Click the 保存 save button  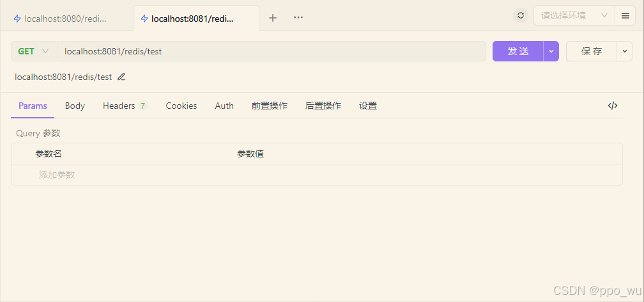click(592, 51)
